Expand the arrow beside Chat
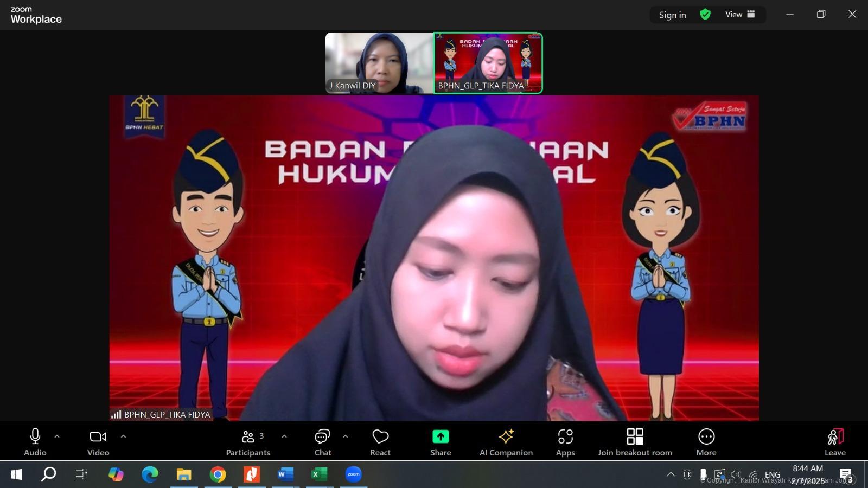The height and width of the screenshot is (488, 868). click(345, 436)
